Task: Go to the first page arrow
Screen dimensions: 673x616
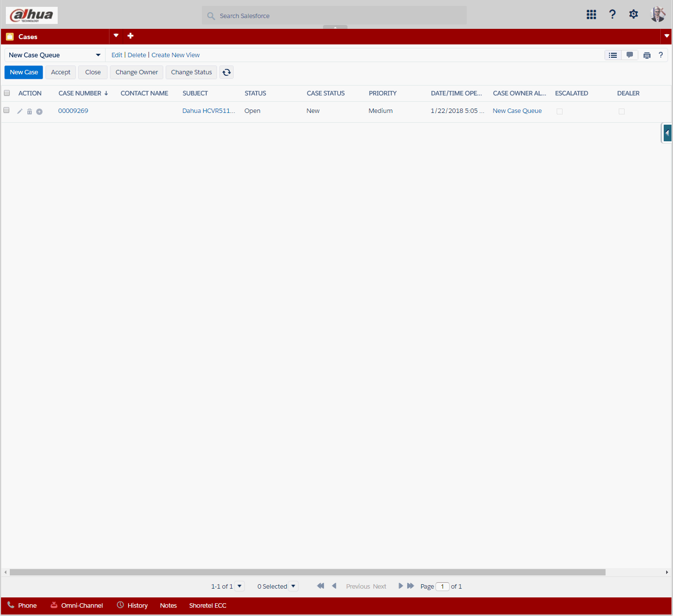Action: (321, 586)
